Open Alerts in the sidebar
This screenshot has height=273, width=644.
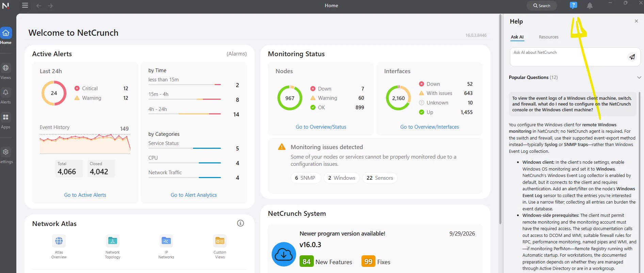point(6,96)
